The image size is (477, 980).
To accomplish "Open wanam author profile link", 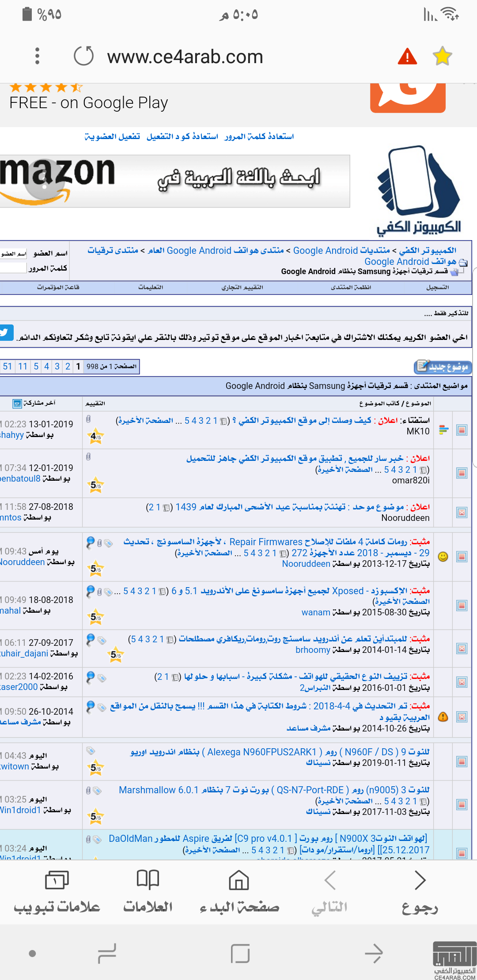I will click(316, 613).
